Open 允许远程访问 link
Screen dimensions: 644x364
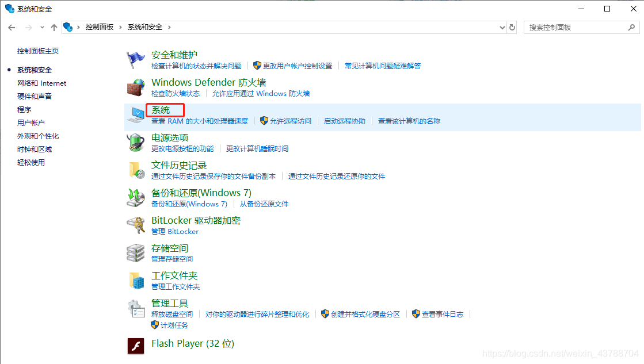pyautogui.click(x=291, y=121)
